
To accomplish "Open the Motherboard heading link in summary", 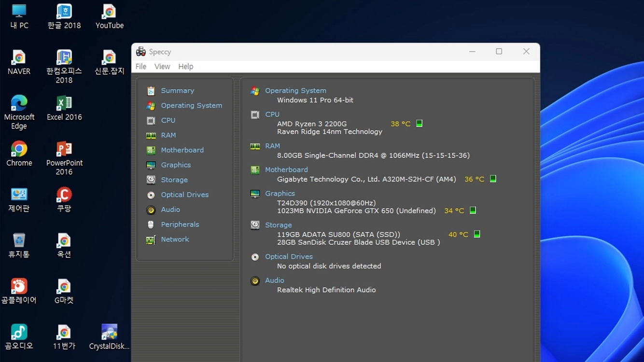I will 286,170.
